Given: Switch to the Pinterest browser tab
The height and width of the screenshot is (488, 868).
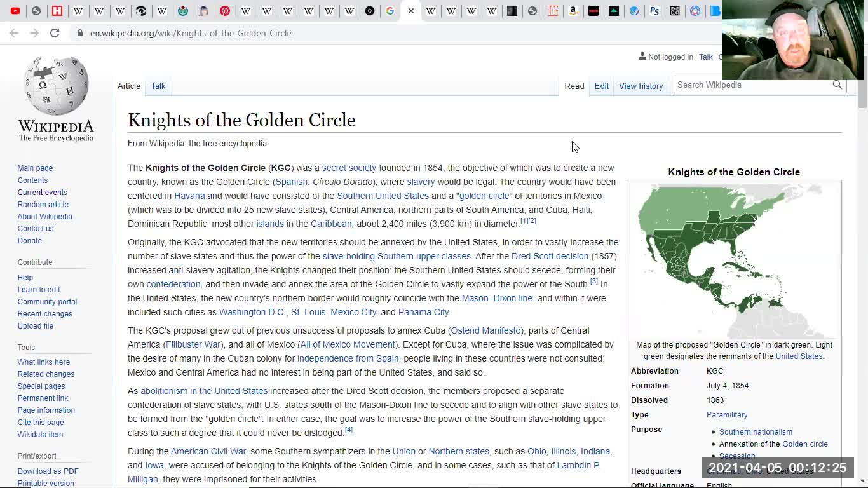Looking at the screenshot, I should (x=225, y=11).
